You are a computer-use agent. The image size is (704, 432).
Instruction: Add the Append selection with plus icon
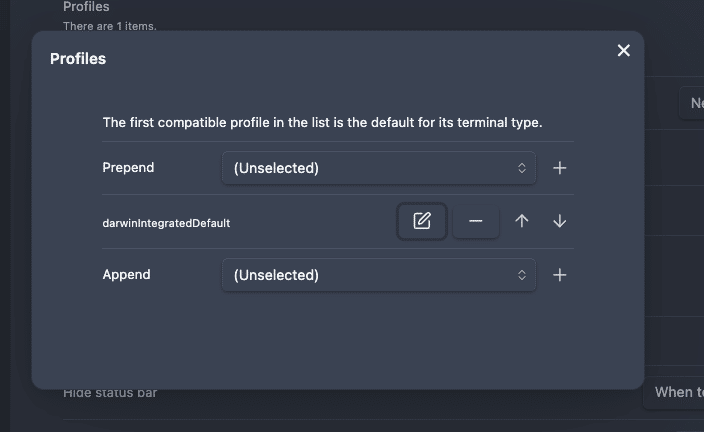[560, 275]
